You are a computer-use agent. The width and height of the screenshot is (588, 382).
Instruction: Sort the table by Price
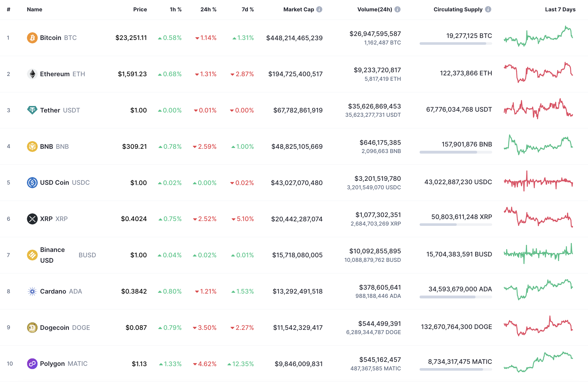click(x=140, y=9)
